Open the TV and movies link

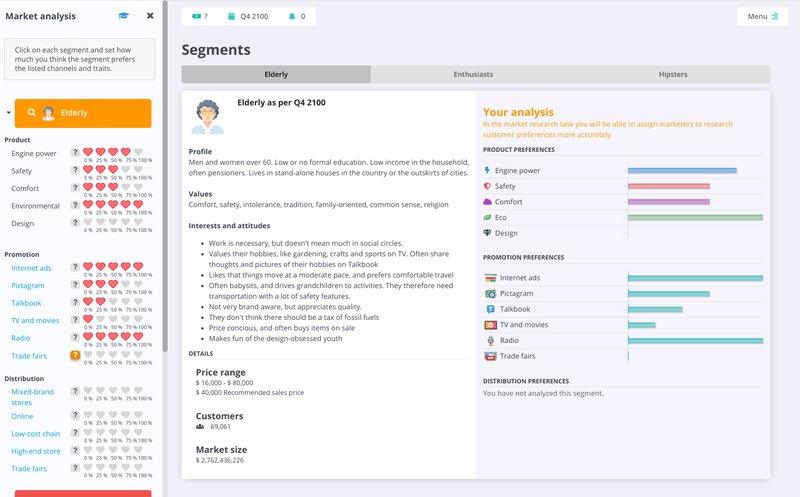[35, 320]
